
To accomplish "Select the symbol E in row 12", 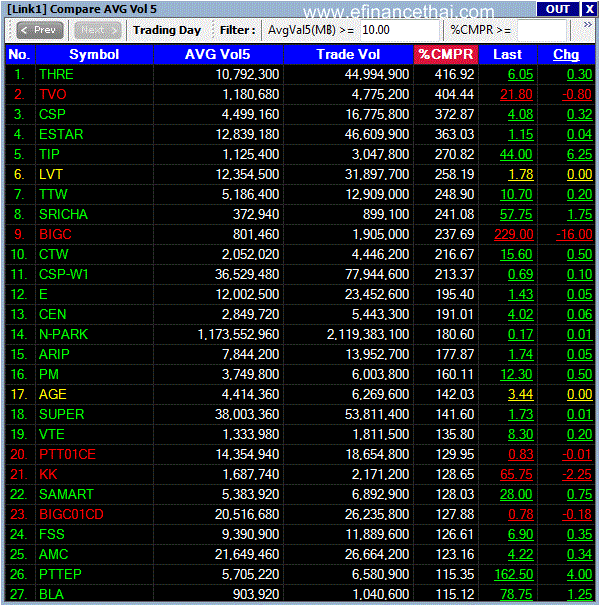I will coord(43,294).
